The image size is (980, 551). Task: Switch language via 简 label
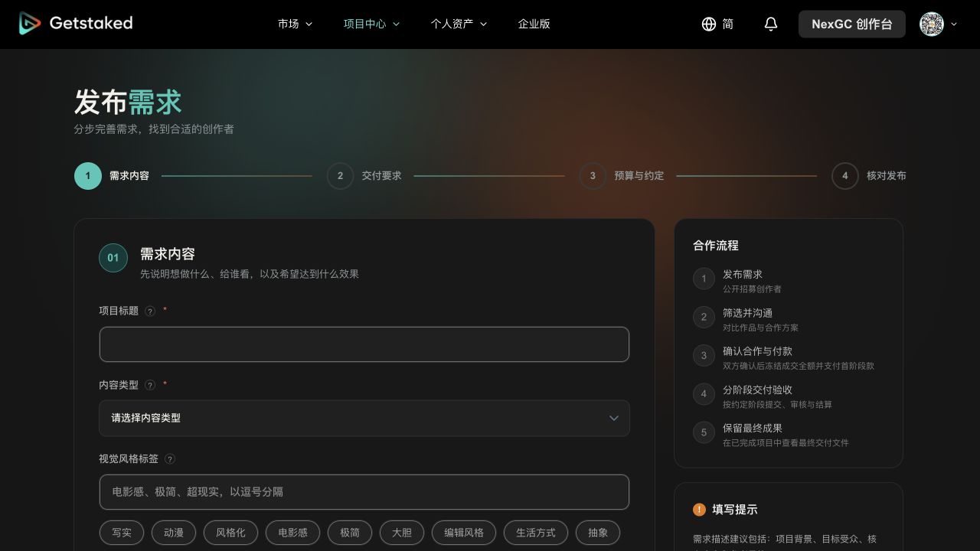click(728, 24)
